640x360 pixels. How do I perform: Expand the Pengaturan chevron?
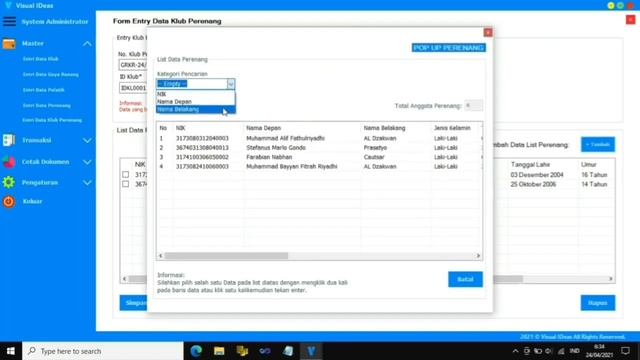(x=87, y=182)
